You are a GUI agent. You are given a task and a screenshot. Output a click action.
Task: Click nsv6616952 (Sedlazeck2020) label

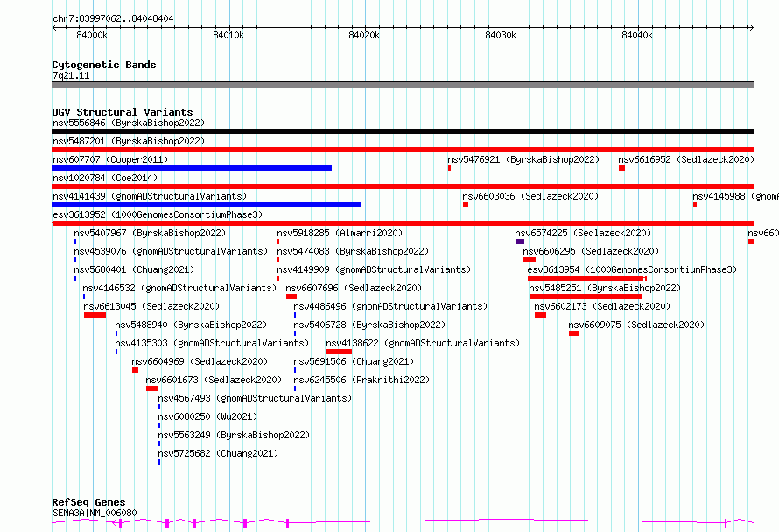tap(686, 159)
